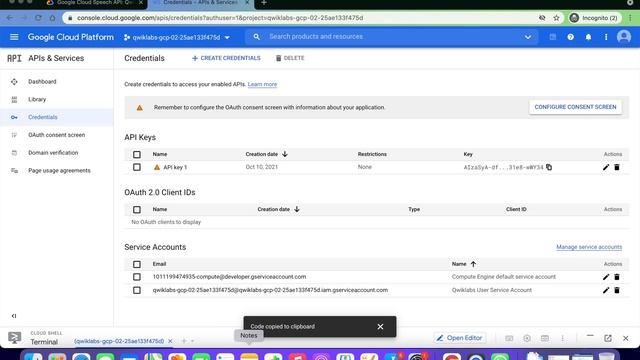Click the warning triangle icon next to API key 1
Viewport: 640px width, 360px height.
[157, 167]
